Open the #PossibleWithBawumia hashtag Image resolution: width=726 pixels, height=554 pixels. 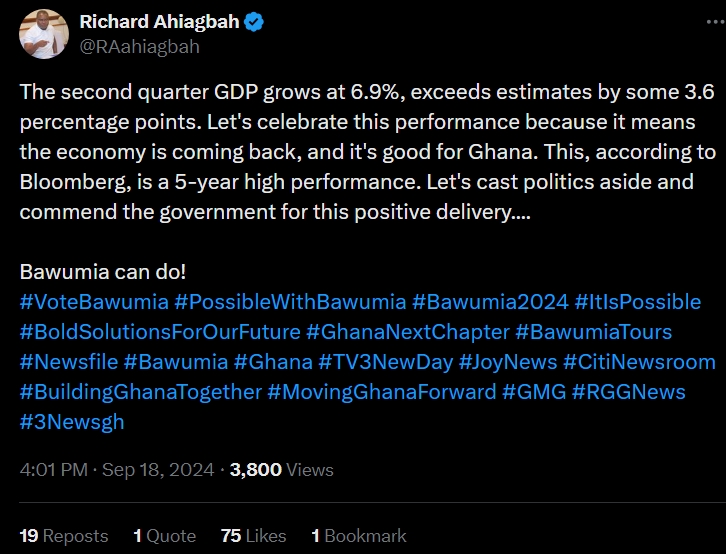[x=290, y=301]
